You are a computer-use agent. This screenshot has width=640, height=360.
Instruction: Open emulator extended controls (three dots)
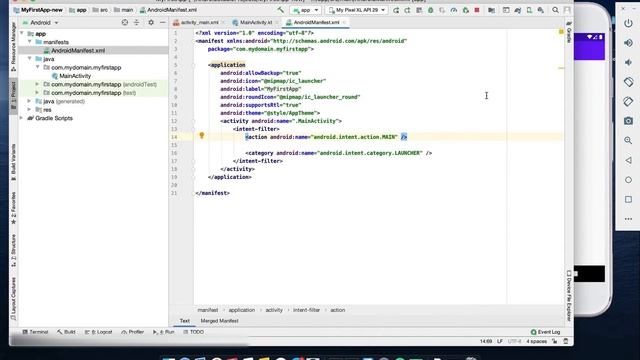tap(629, 219)
